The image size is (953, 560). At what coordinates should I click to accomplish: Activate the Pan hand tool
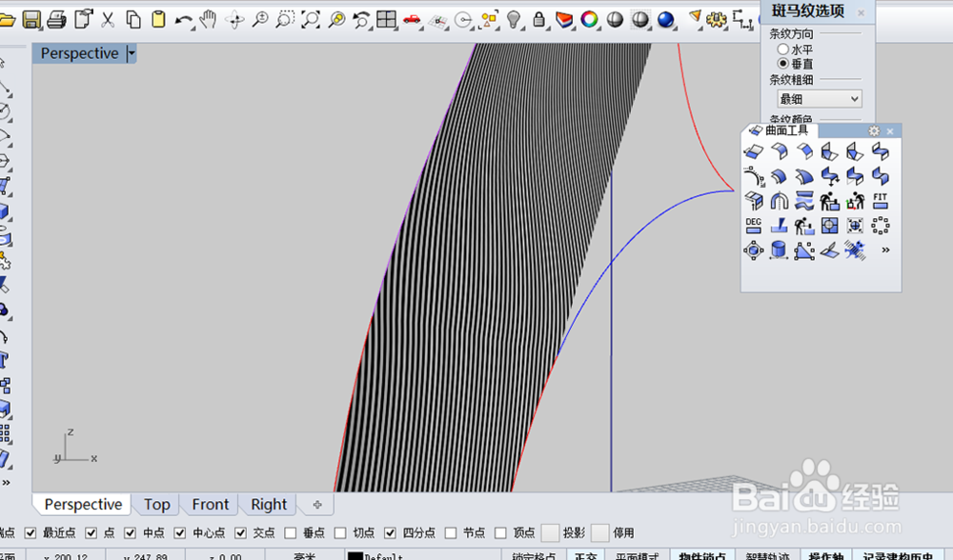click(209, 19)
